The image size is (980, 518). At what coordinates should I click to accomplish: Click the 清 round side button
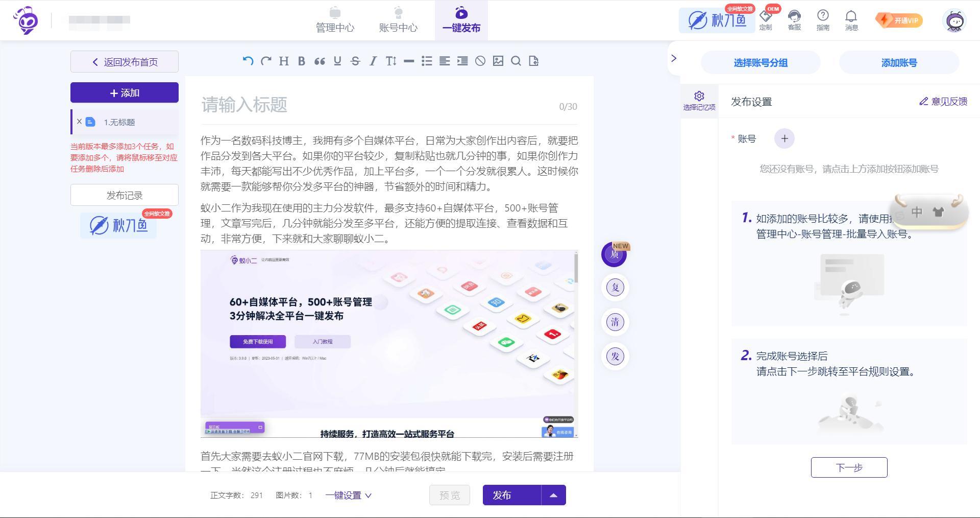[x=615, y=322]
